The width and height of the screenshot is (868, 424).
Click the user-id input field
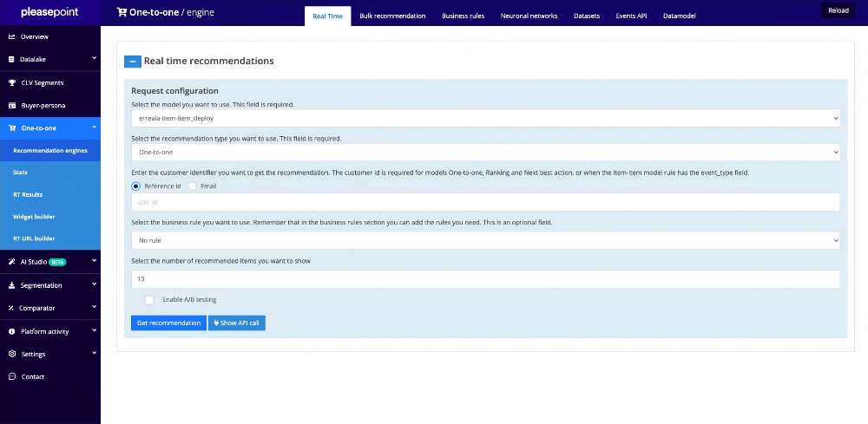485,202
